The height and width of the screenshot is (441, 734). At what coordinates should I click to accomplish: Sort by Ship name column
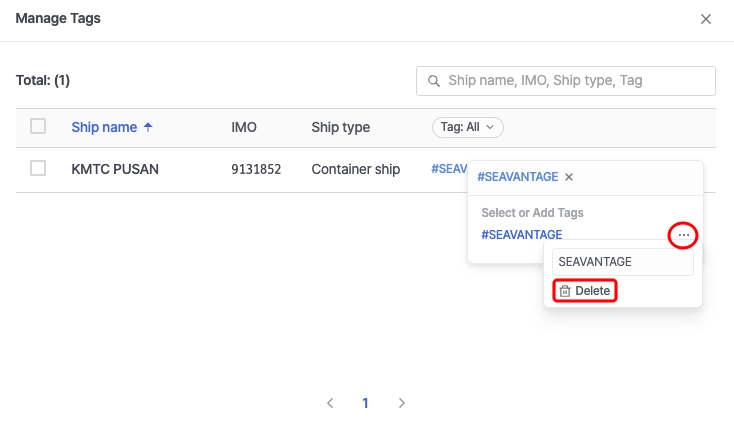coord(104,127)
